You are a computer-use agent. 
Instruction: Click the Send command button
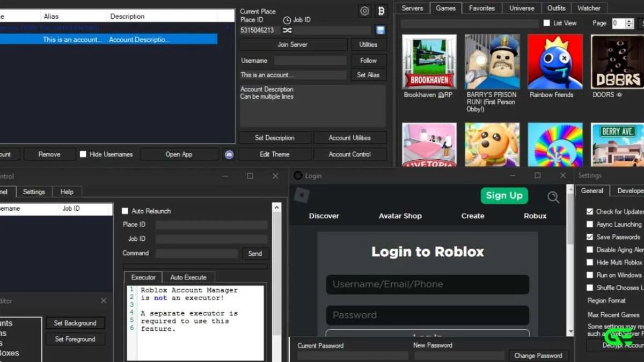[x=255, y=254]
